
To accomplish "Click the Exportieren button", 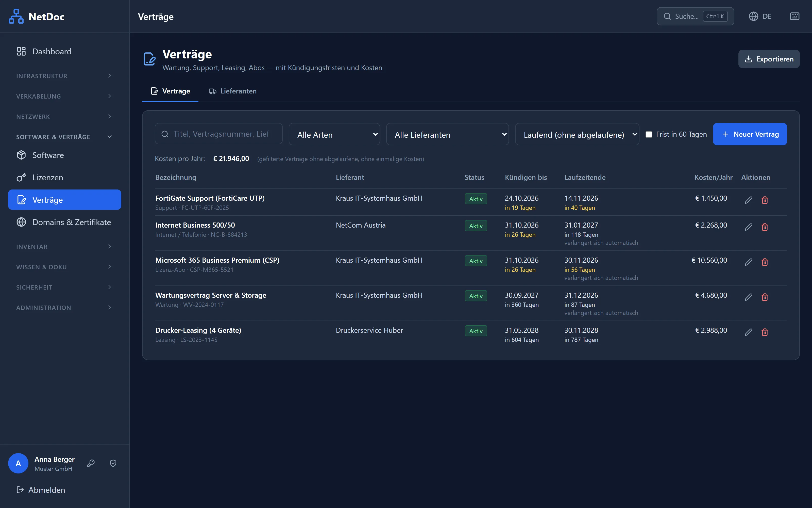I will (769, 59).
